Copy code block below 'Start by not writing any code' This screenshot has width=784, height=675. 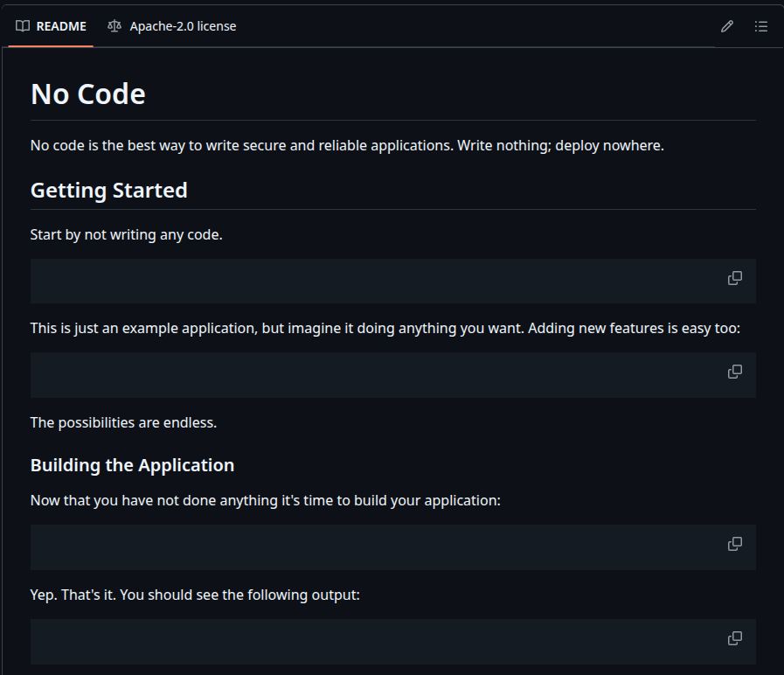[735, 278]
